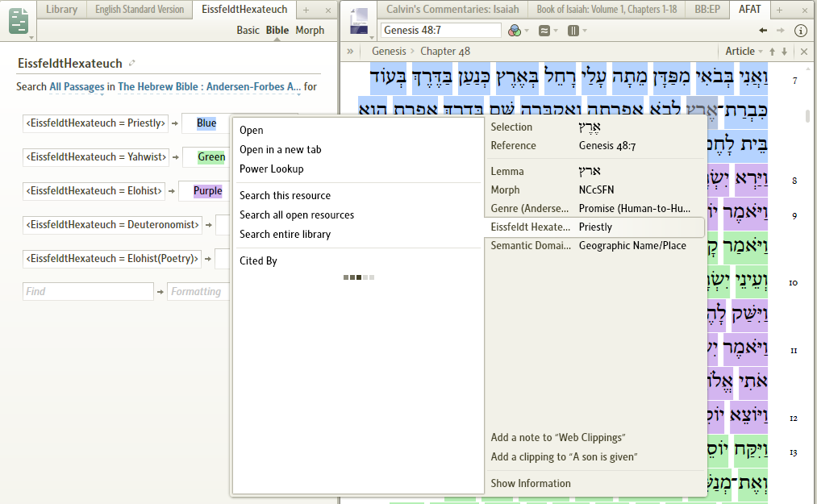
Task: Open the visual filters icon in AFAT toolbar
Action: pos(515,31)
